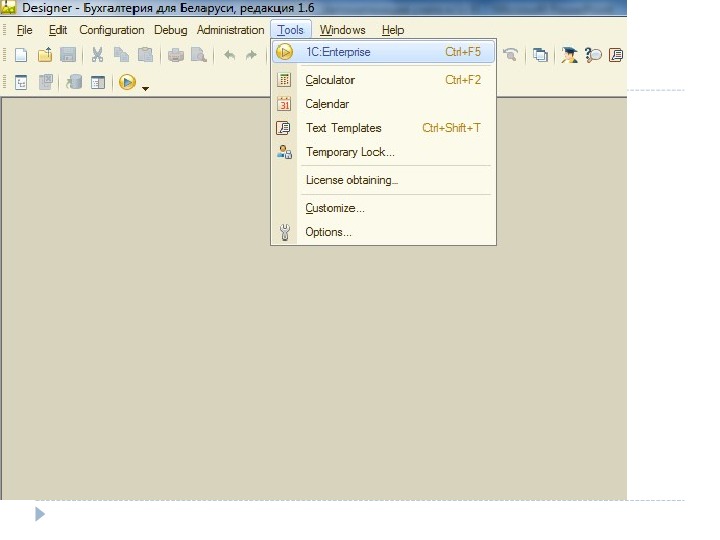
Task: Open the Help menu
Action: (x=393, y=30)
